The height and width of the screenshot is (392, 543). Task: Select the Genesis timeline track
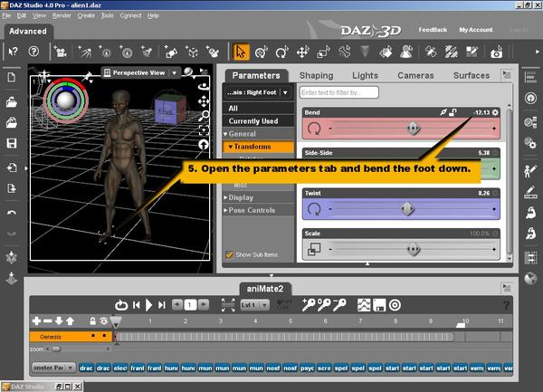[x=71, y=337]
